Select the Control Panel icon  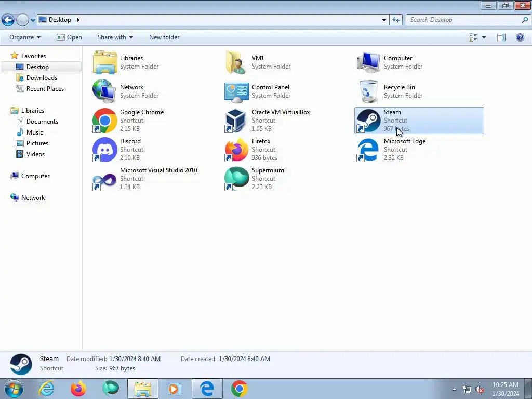(x=236, y=92)
